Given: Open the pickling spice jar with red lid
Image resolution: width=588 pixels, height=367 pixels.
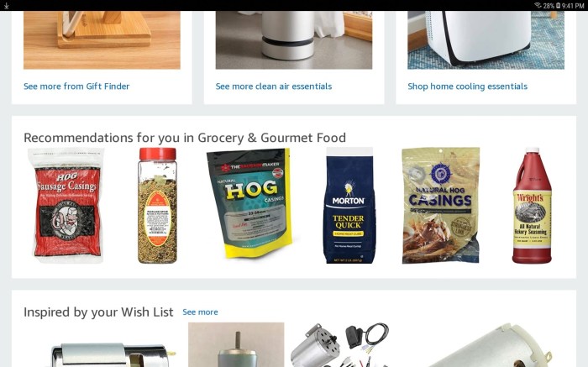Looking at the screenshot, I should [x=158, y=206].
